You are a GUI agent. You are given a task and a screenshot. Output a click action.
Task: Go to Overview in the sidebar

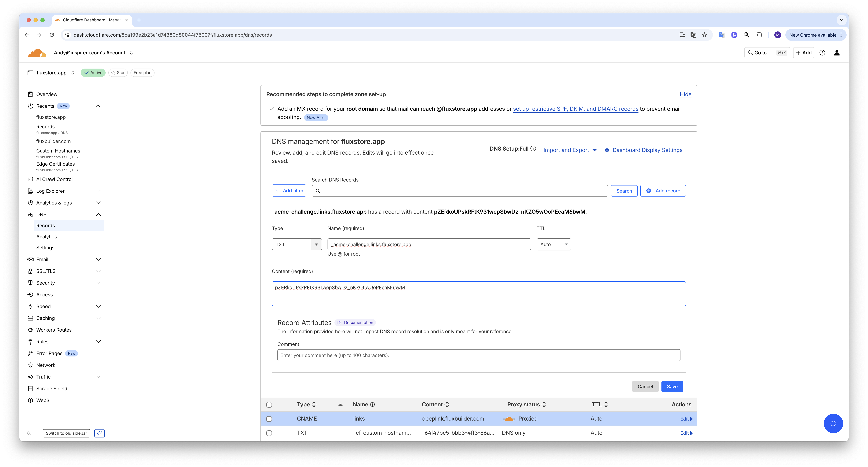pos(47,94)
